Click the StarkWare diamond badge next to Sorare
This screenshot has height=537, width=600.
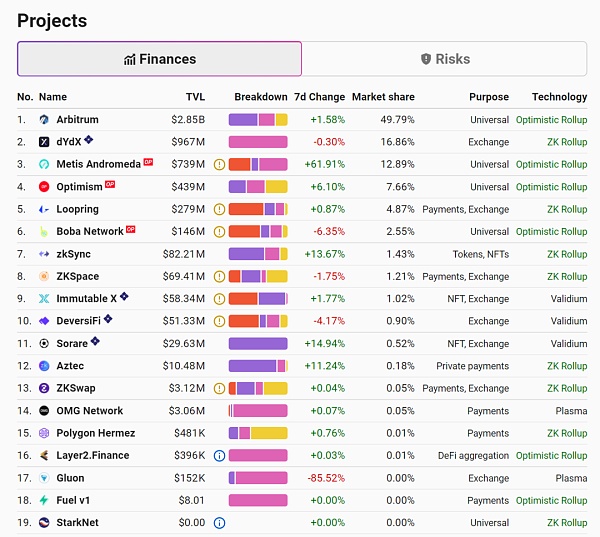coord(95,341)
